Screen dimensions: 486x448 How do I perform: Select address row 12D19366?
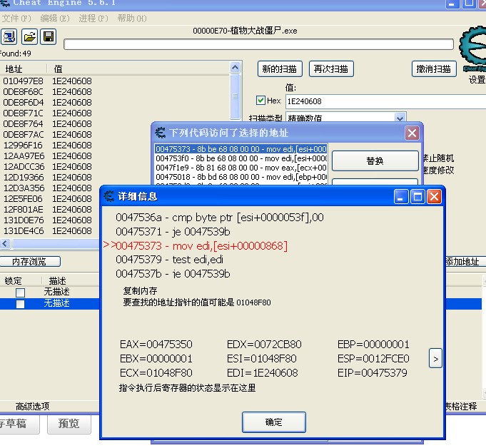[x=76, y=177]
